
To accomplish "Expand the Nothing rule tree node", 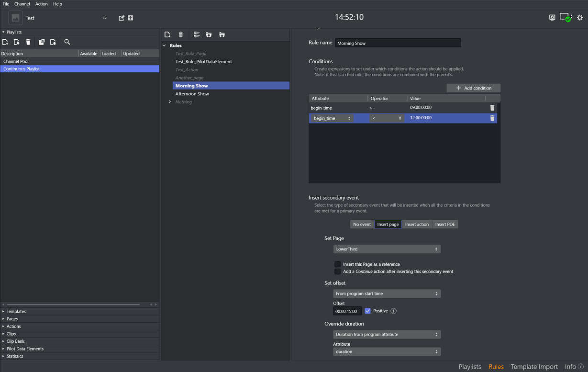I will coord(170,101).
